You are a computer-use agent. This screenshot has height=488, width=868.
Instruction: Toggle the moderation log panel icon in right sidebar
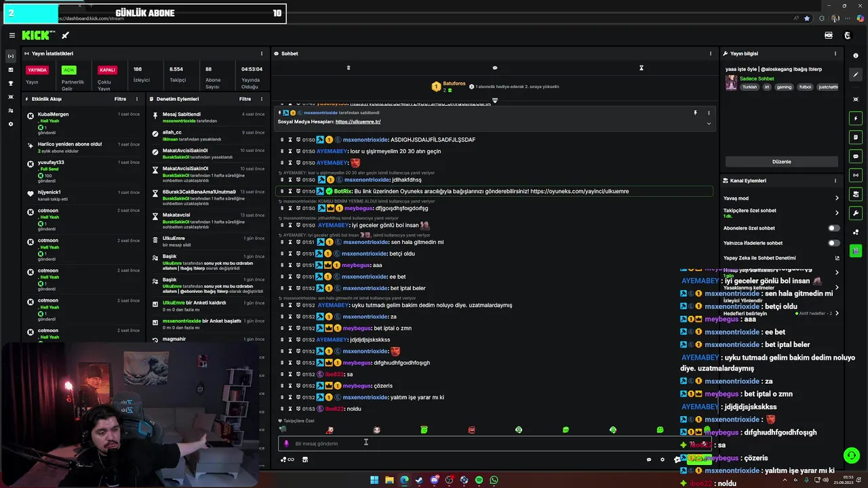[x=856, y=138]
